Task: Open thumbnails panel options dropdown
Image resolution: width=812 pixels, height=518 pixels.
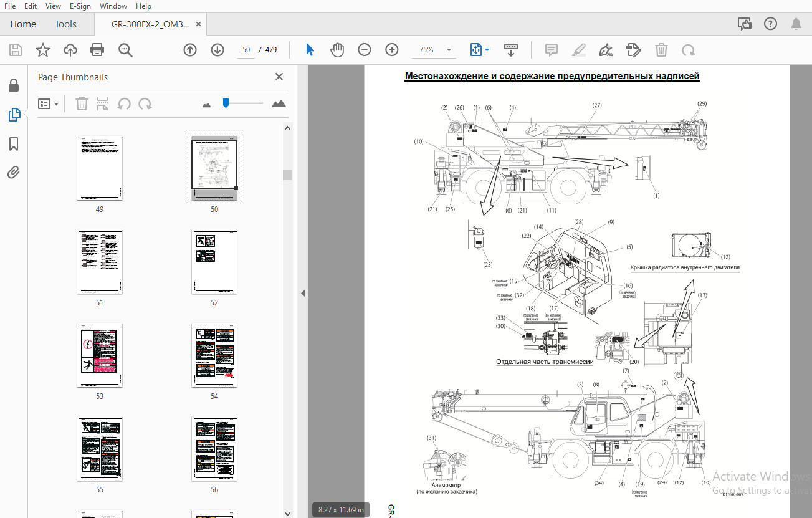Action: click(x=49, y=103)
